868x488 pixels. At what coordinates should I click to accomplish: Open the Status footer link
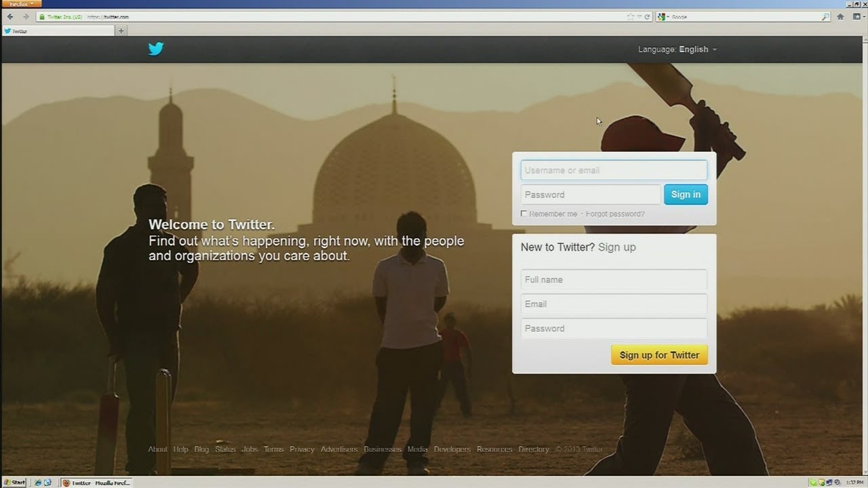225,449
